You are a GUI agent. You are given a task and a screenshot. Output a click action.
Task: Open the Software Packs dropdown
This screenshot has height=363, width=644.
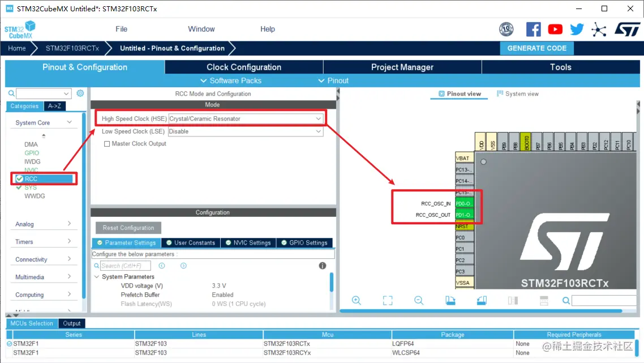(231, 80)
